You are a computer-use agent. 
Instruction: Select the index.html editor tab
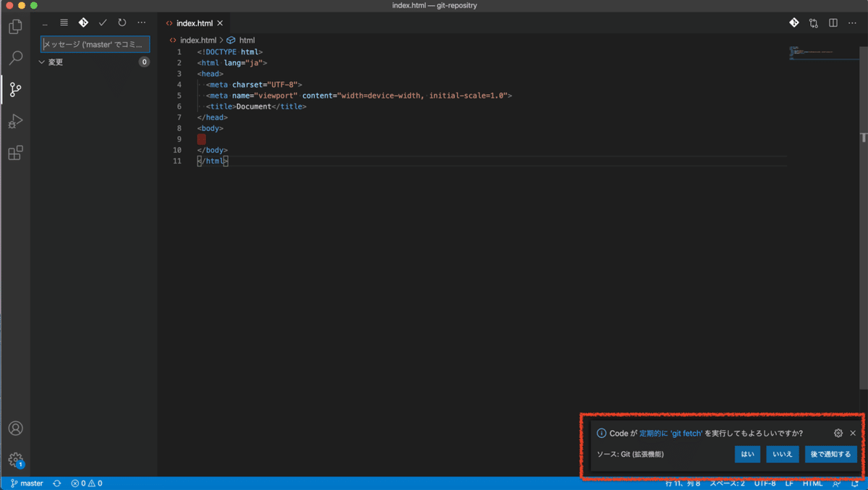click(195, 23)
